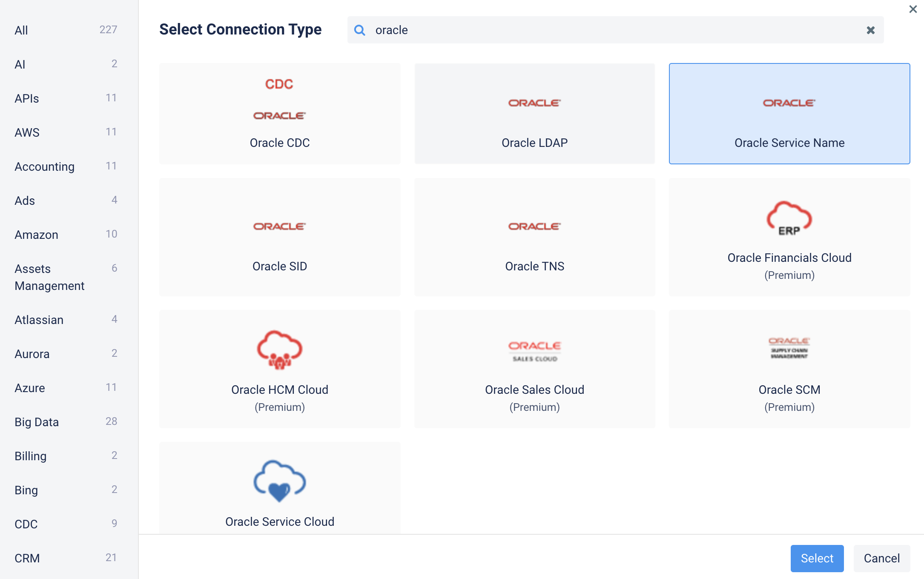
Task: Choose the Oracle SID connection tile
Action: click(279, 237)
